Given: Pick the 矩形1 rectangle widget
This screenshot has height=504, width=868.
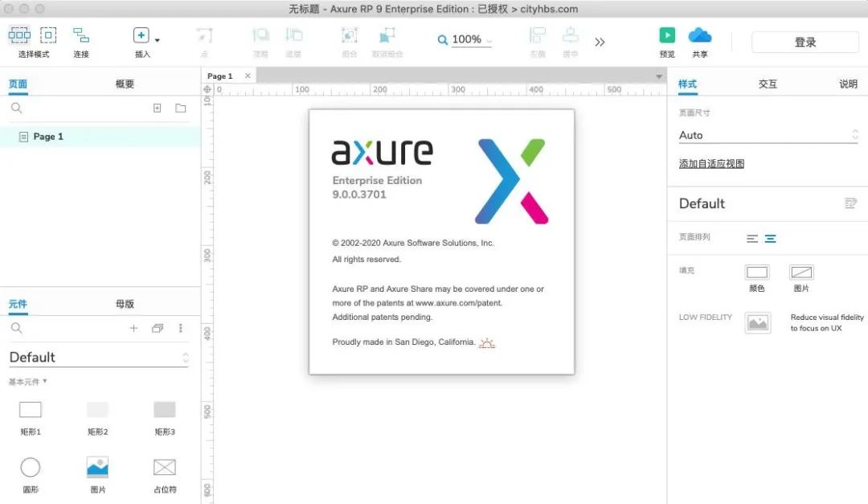Looking at the screenshot, I should (31, 410).
